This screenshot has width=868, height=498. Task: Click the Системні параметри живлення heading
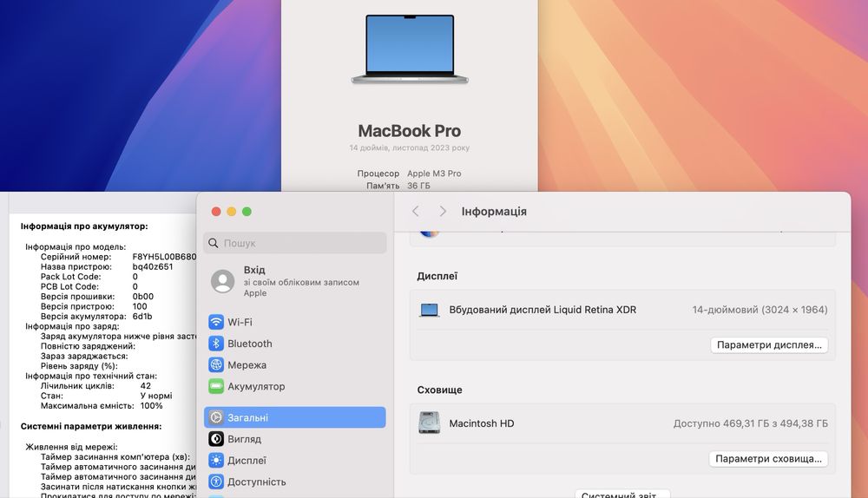click(x=91, y=427)
